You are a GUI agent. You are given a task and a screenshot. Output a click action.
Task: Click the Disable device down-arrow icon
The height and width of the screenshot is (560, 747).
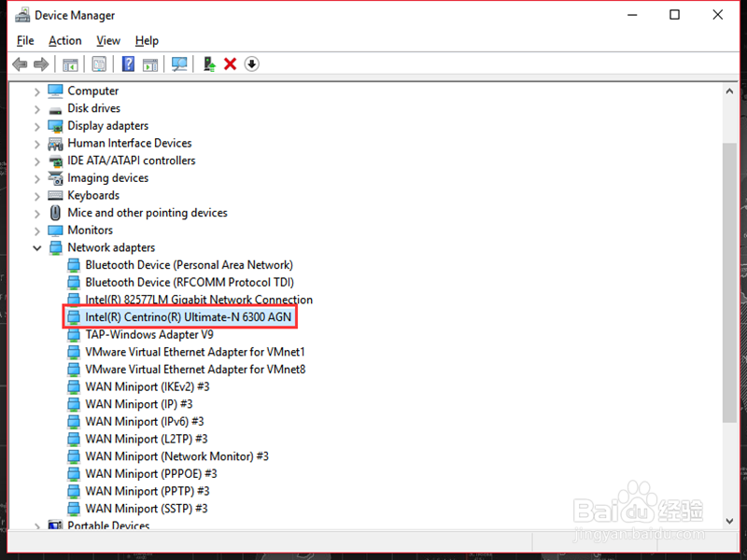(251, 63)
